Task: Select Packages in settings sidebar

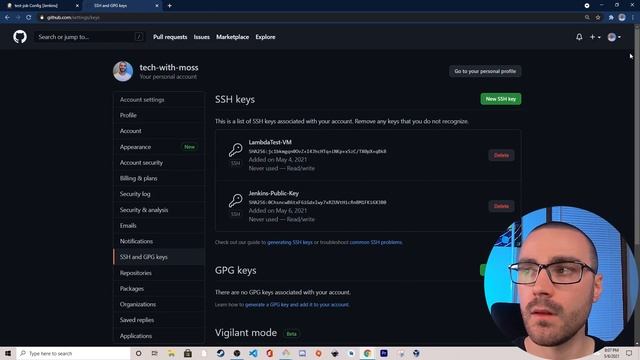Action: (159, 289)
